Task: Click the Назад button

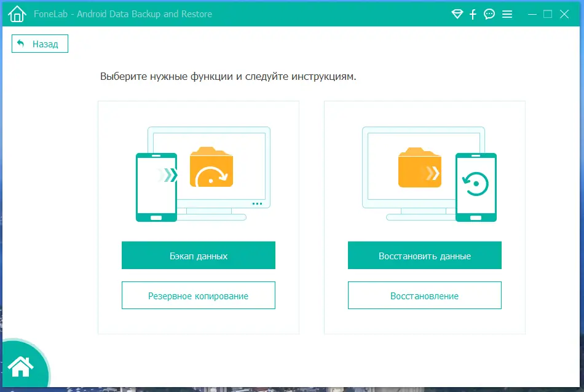Action: (39, 44)
